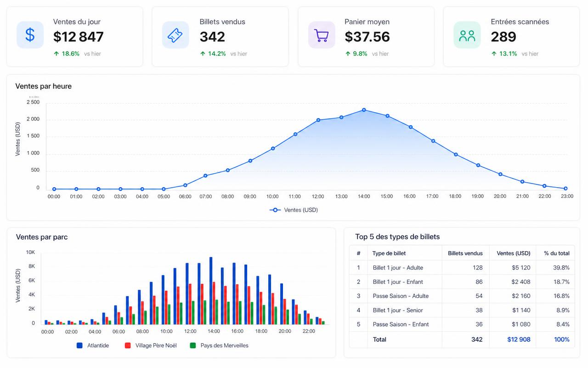This screenshot has height=368, width=588.
Task: Select the "Passe Saison - Adulte" row name
Action: coord(401,296)
